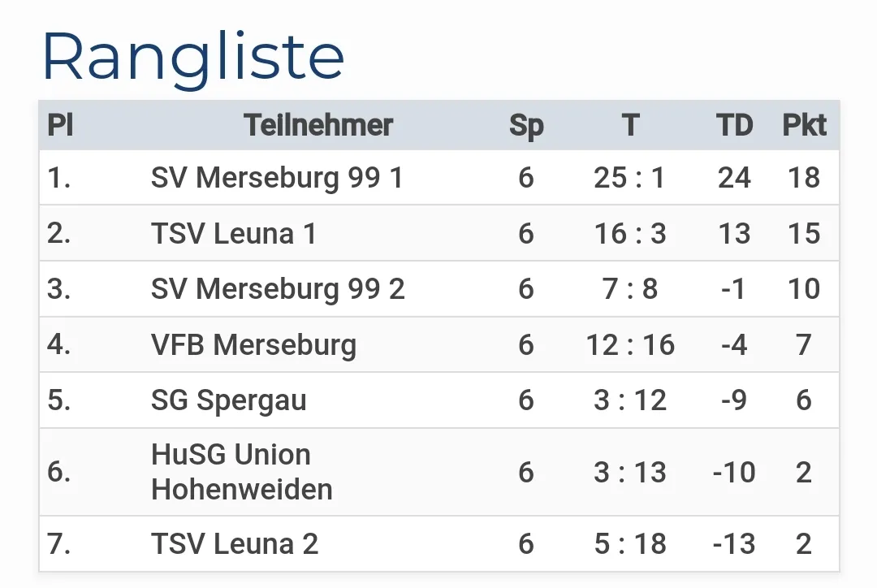Click the 16 : 3 goals cell
877x588 pixels.
(x=630, y=234)
